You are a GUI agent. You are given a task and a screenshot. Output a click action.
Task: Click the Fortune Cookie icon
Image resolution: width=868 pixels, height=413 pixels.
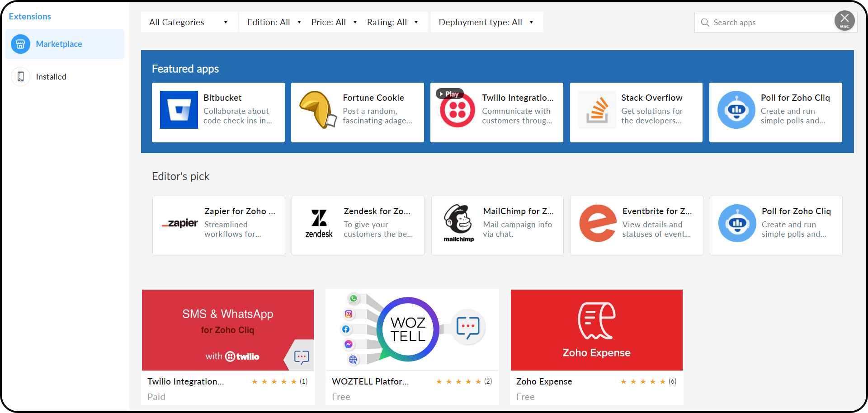(x=318, y=110)
